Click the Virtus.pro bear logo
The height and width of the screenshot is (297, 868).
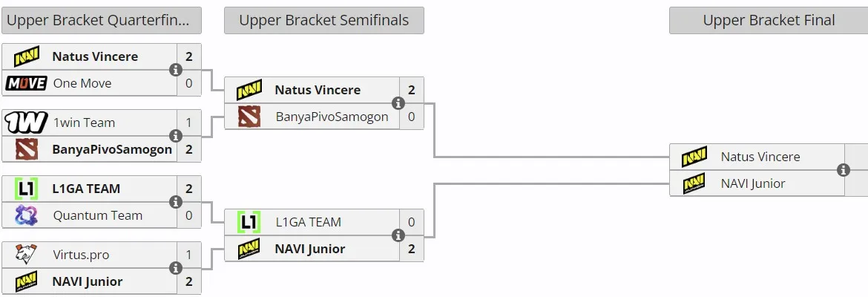[26, 255]
